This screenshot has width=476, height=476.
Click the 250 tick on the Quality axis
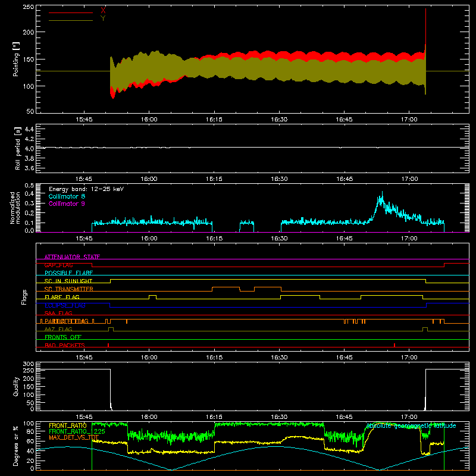click(x=29, y=370)
